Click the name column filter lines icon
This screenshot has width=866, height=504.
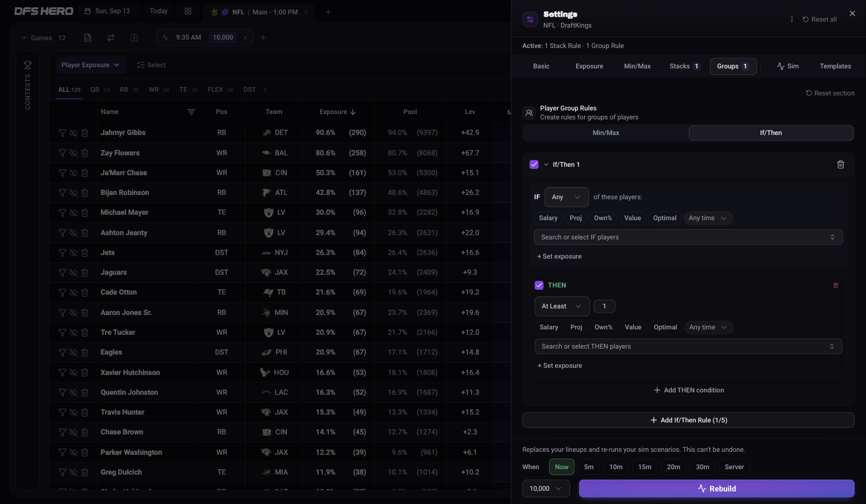pyautogui.click(x=191, y=112)
